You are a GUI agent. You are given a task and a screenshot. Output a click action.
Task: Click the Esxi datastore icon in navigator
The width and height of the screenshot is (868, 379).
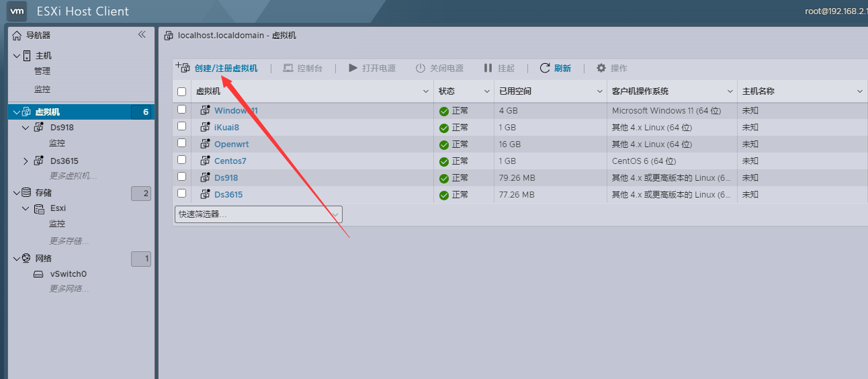click(x=39, y=208)
